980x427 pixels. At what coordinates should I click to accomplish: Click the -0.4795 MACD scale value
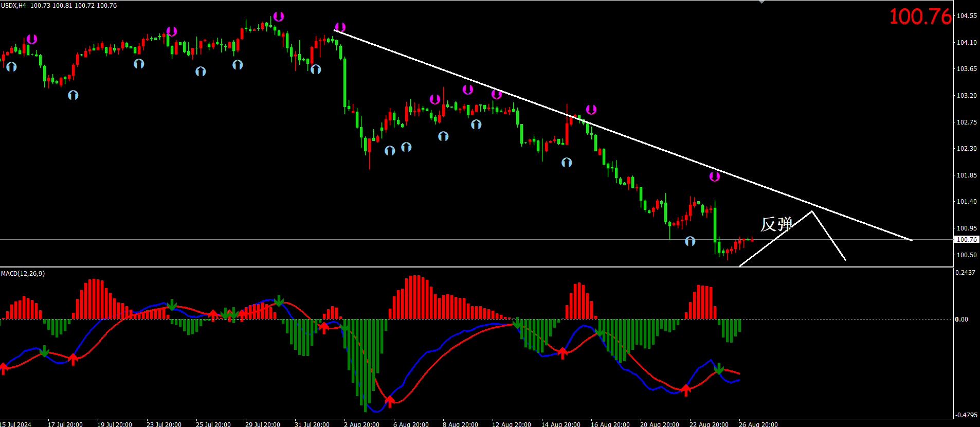(966, 415)
